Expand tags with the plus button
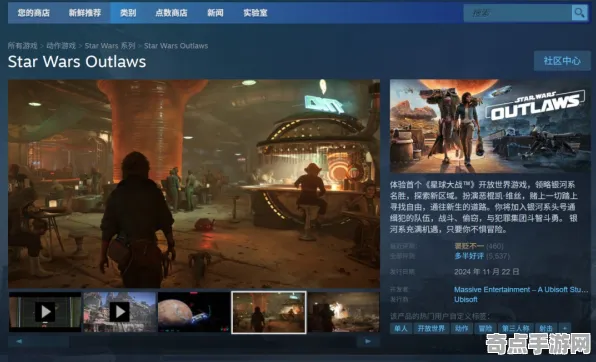The image size is (596, 362). click(565, 328)
